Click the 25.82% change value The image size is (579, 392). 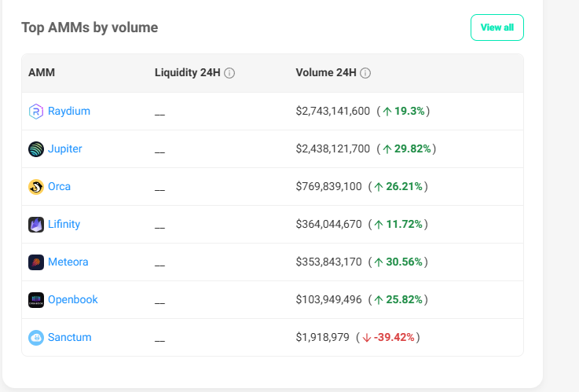point(405,299)
